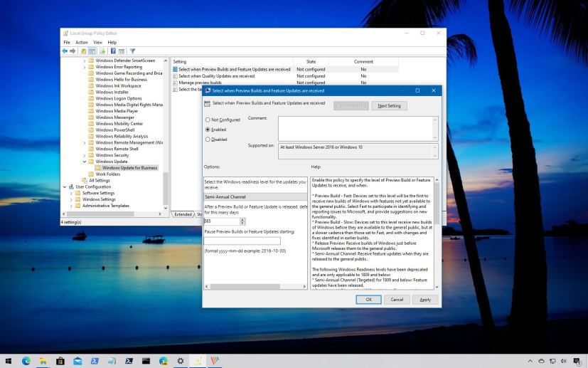The width and height of the screenshot is (588, 368).
Task: Select the Windows Ink Workspace tree item
Action: [x=118, y=86]
